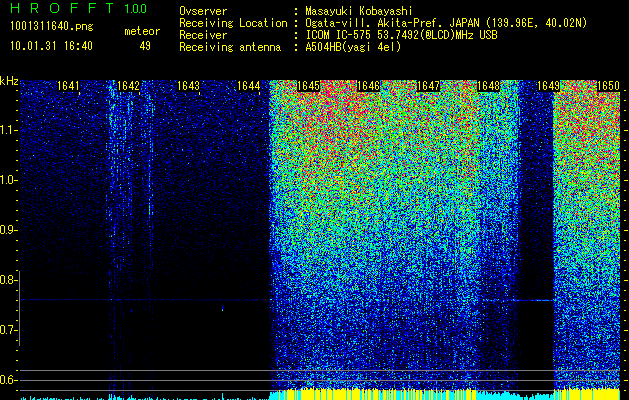The height and width of the screenshot is (400, 629).
Task: Click the 1650 time marker
Action: 609,86
